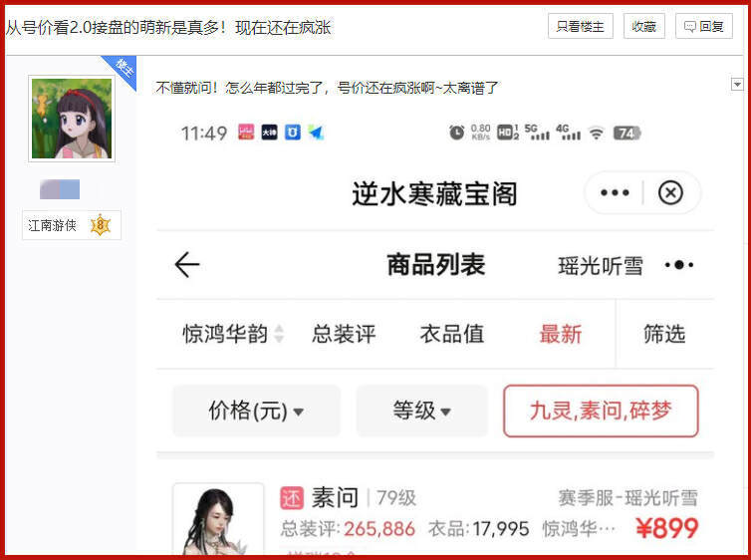The width and height of the screenshot is (751, 560).
Task: Select the 衣品值 sort tab
Action: pos(451,334)
